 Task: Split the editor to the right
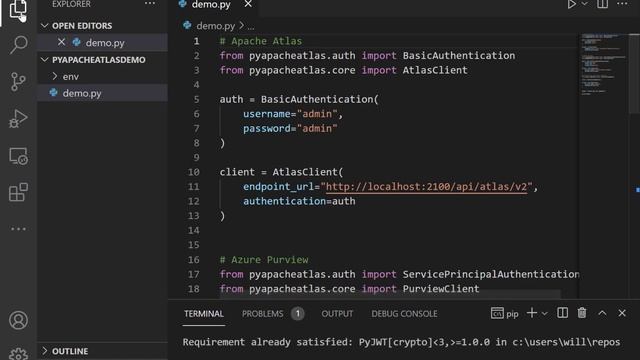tap(602, 4)
